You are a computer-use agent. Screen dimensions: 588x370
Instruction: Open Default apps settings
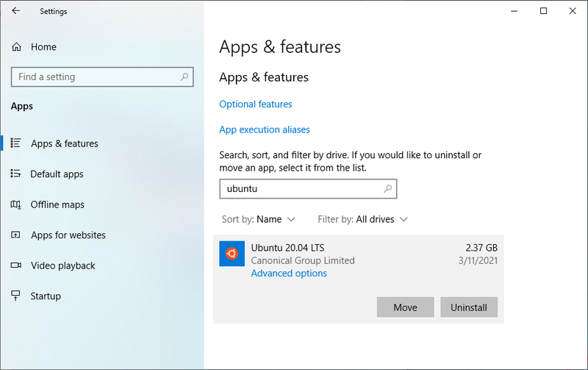click(x=57, y=174)
